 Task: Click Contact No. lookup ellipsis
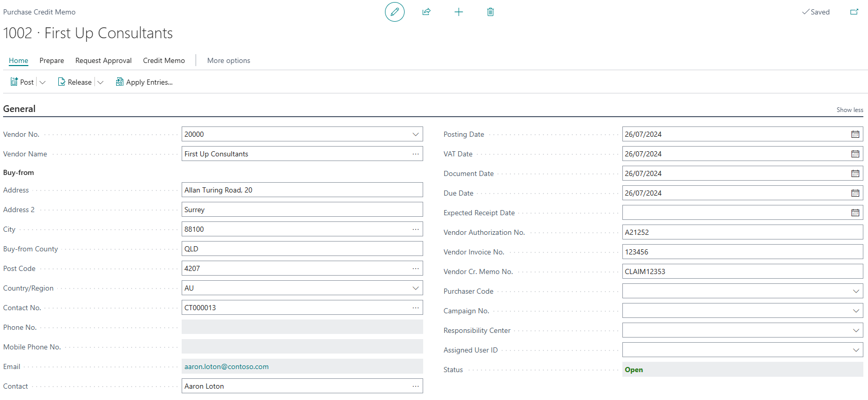click(415, 308)
